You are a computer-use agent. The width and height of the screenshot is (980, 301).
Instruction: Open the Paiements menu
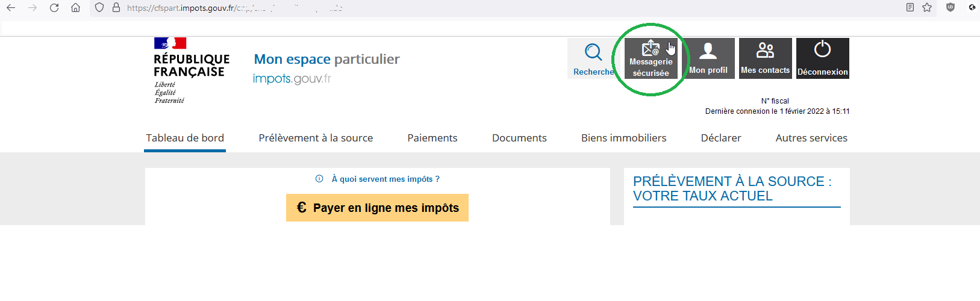coord(432,138)
